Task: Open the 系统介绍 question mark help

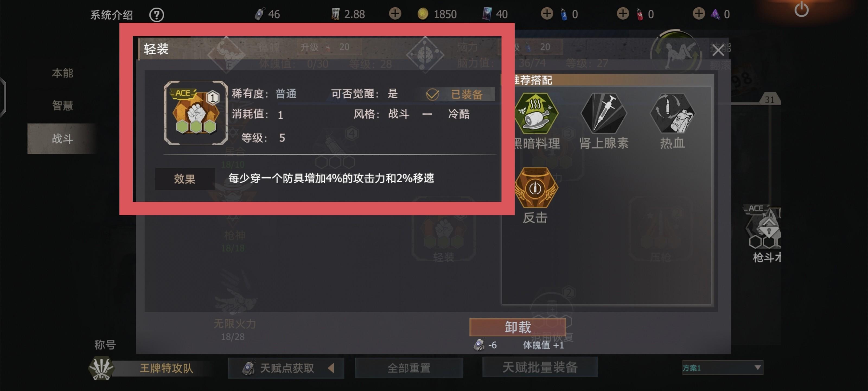Action: [x=157, y=14]
